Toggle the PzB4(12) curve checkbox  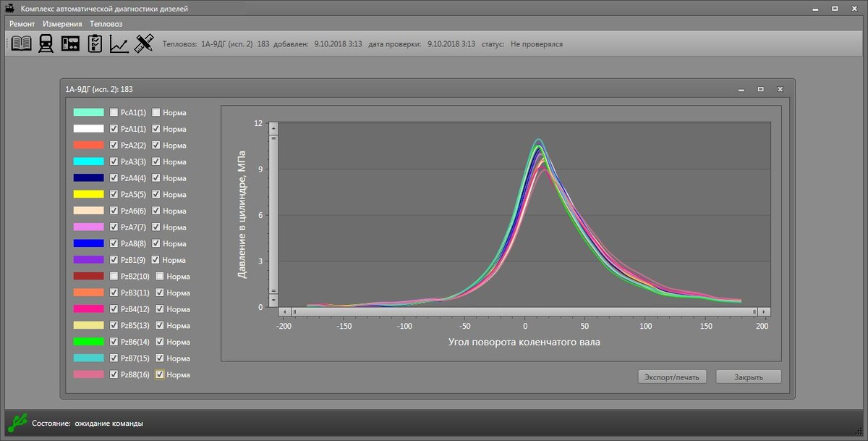pos(114,309)
